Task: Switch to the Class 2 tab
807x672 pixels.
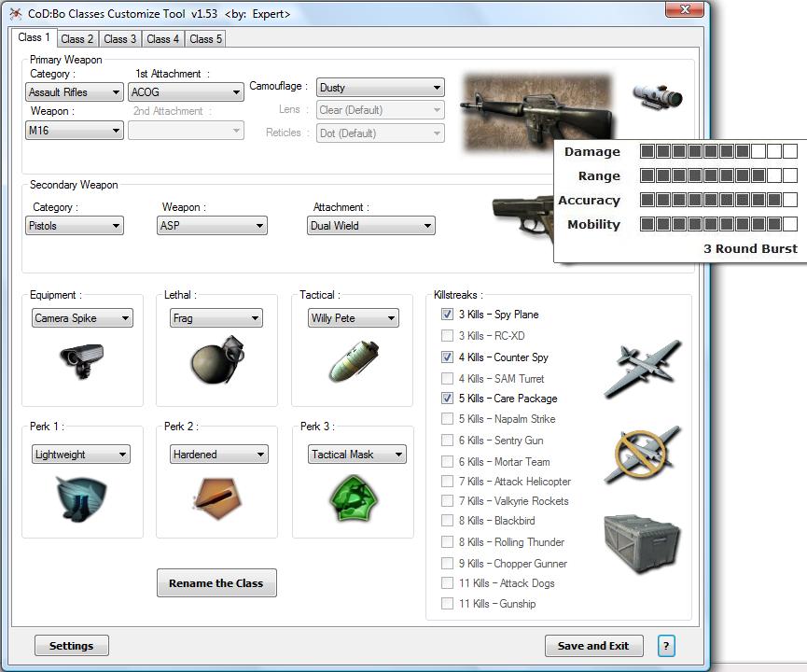Action: 77,39
